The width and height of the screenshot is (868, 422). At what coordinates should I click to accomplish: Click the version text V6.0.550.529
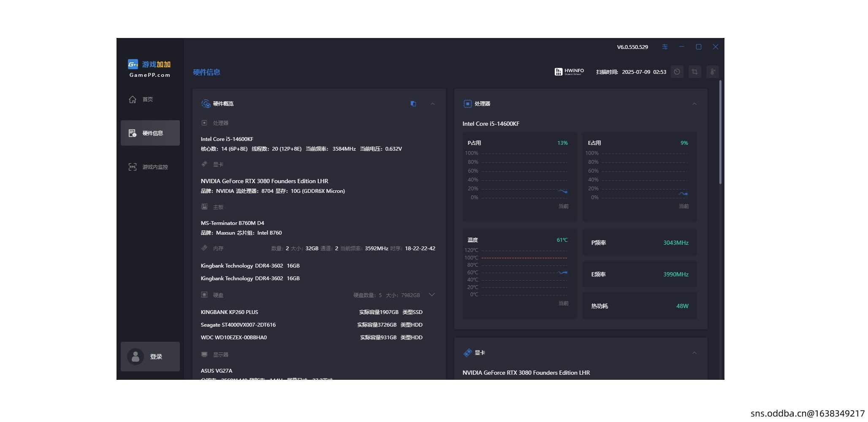632,47
